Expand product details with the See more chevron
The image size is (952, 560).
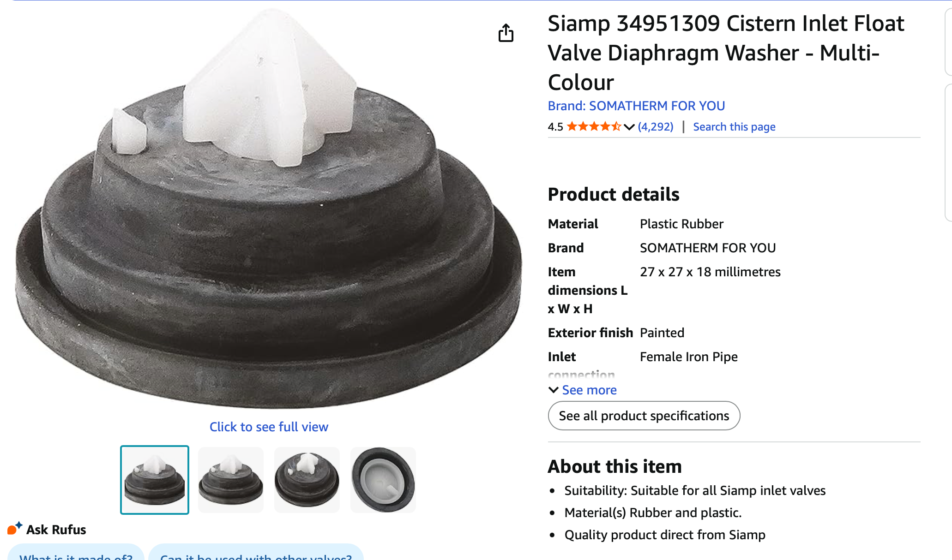[x=553, y=390]
